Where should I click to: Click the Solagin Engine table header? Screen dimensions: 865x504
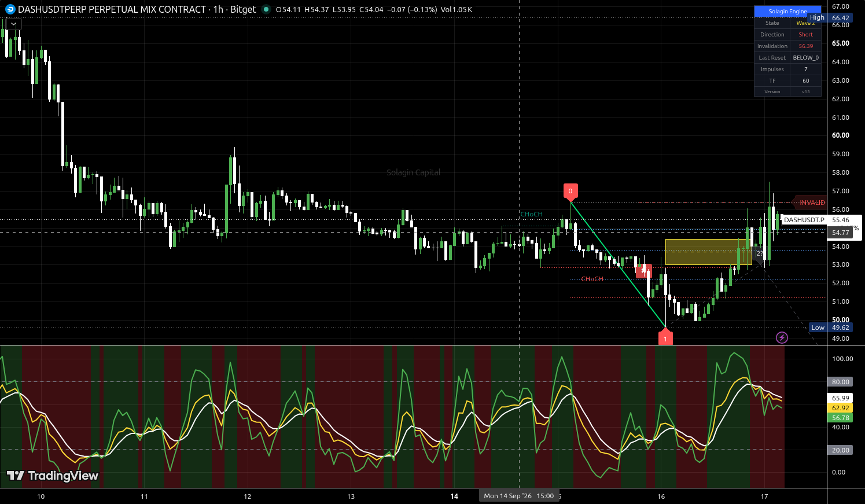click(787, 12)
